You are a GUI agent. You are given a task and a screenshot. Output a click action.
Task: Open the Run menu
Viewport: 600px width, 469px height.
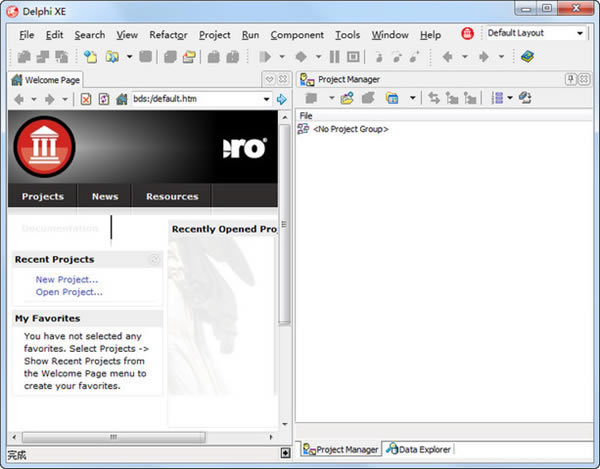250,35
